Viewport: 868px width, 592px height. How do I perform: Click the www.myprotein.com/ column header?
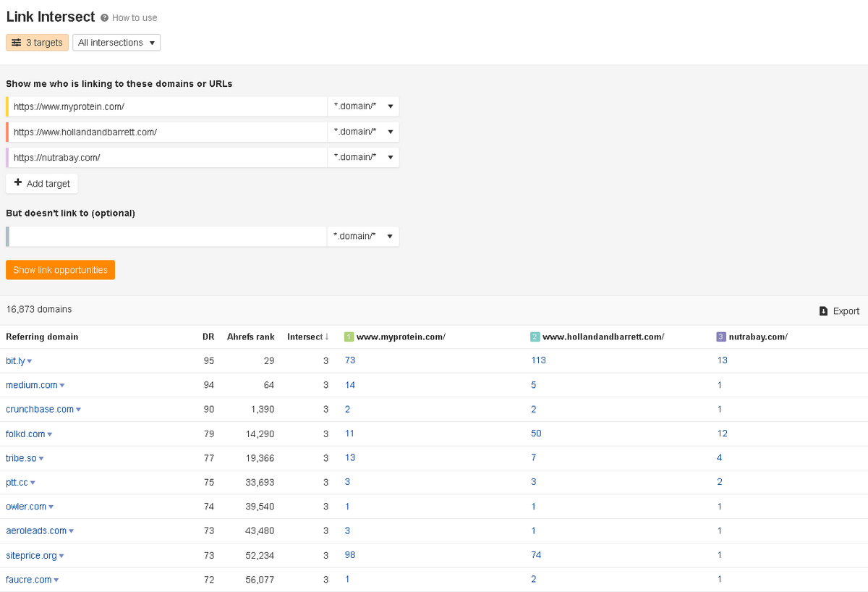click(401, 337)
